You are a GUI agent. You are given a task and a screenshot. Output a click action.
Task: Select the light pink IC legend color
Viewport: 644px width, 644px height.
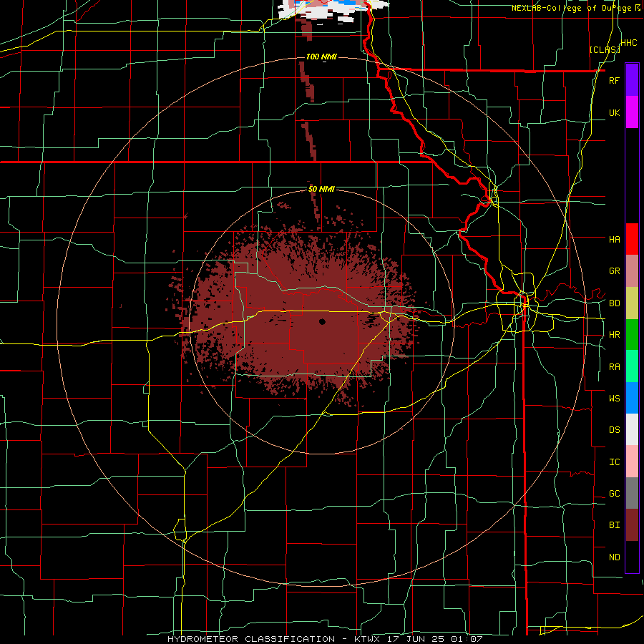tap(632, 462)
